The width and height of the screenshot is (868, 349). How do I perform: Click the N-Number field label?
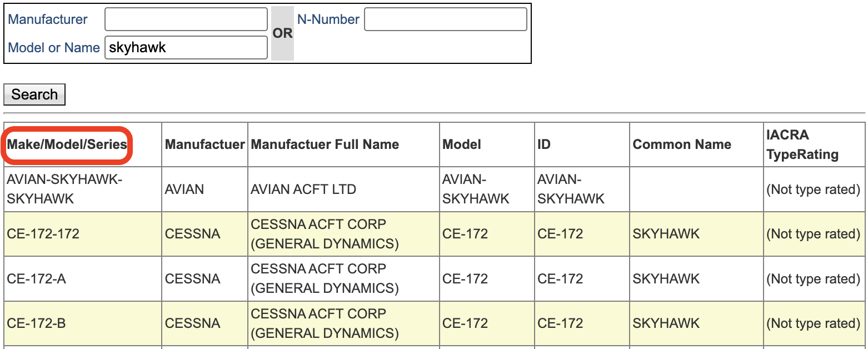[328, 19]
